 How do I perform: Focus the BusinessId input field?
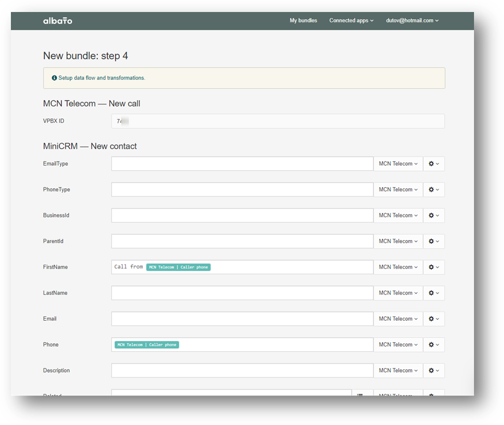pos(242,216)
